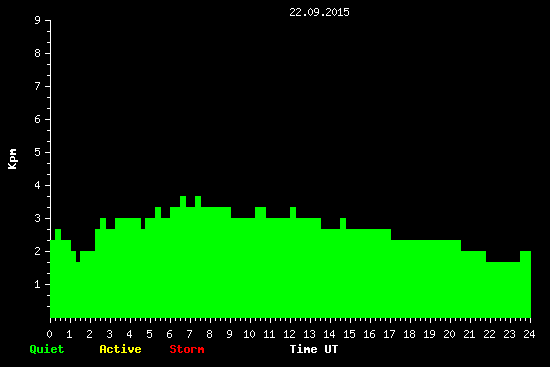Click the narrow dip bar near hour 1.4
This screenshot has height=367, width=550.
pyautogui.click(x=78, y=290)
